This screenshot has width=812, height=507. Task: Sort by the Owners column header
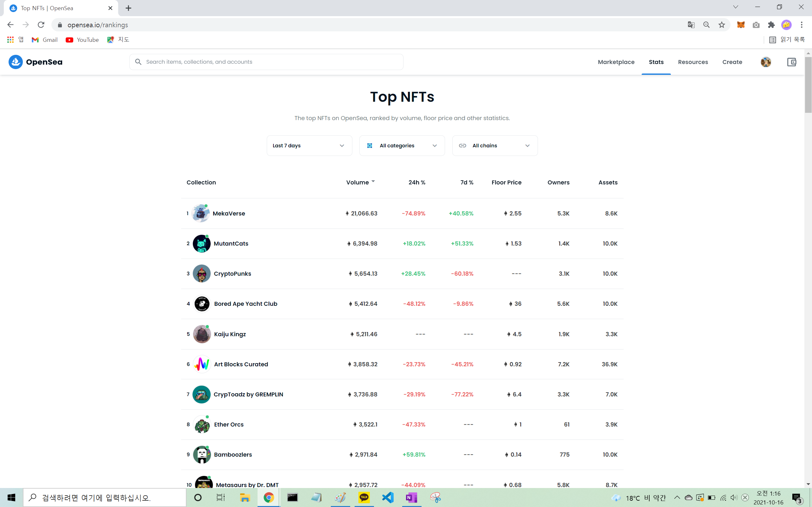point(558,183)
